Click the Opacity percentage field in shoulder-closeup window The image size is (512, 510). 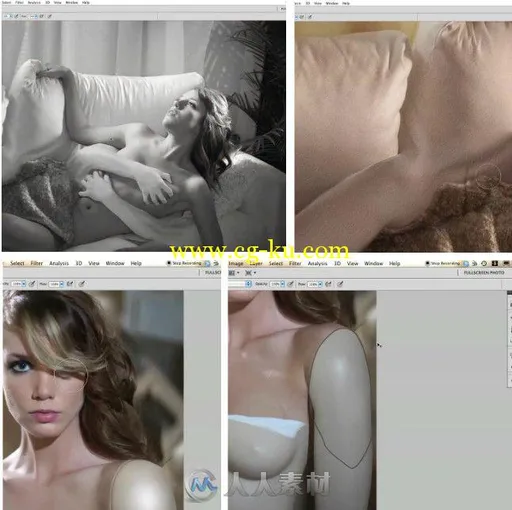coord(275,284)
